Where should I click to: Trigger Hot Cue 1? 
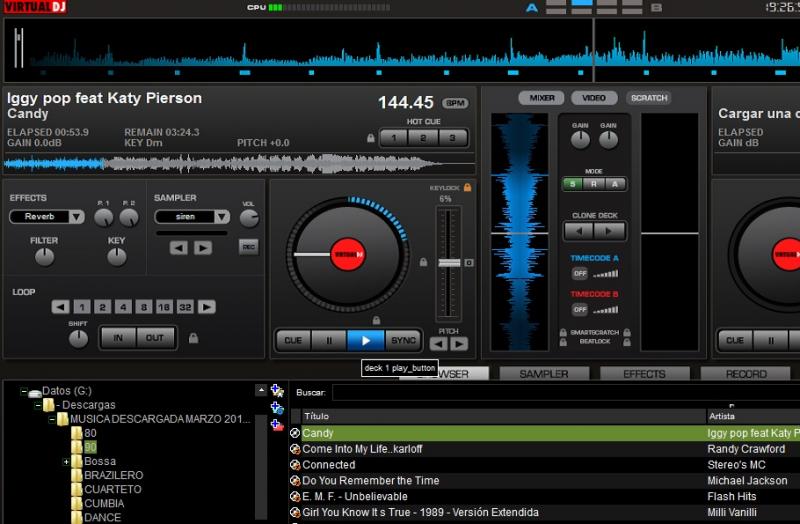click(394, 138)
